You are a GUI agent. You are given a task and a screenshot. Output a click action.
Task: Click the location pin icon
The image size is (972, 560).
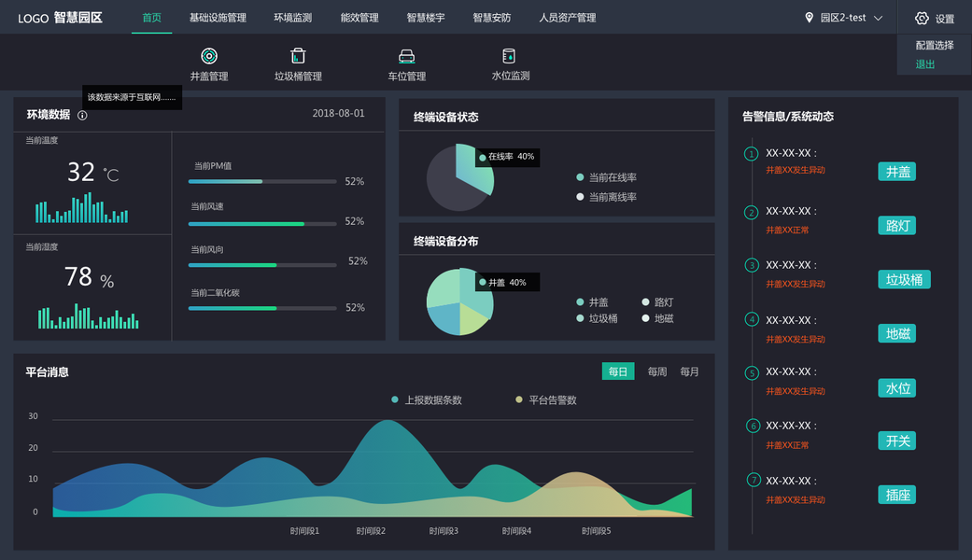[x=809, y=18]
